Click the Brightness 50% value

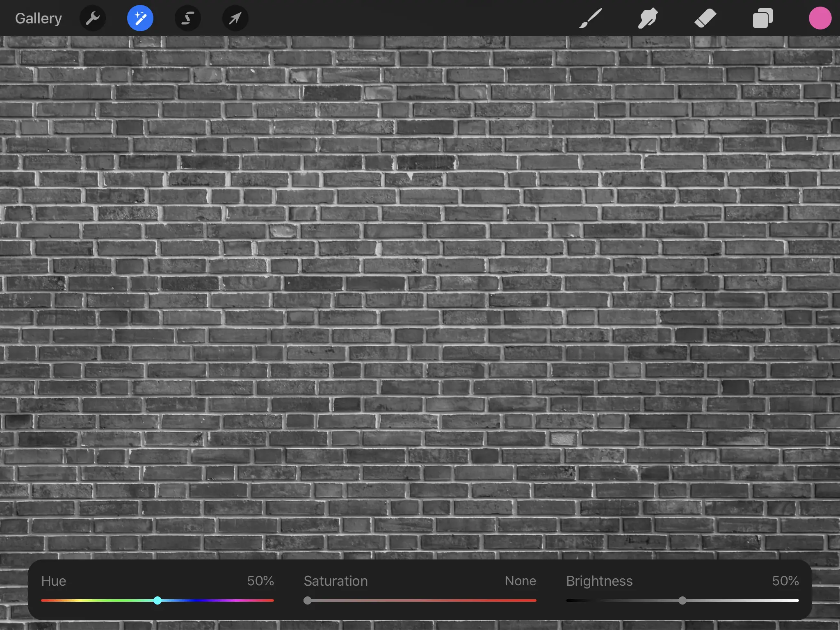pyautogui.click(x=785, y=581)
